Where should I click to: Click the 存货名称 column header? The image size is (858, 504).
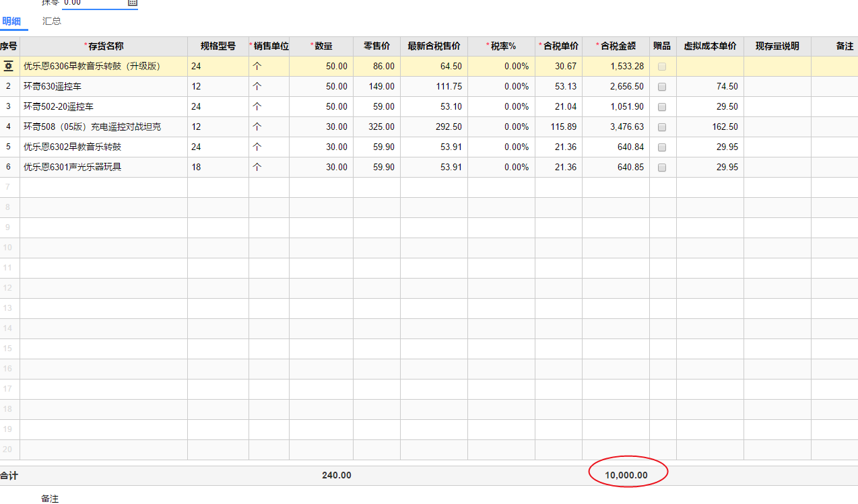click(104, 46)
